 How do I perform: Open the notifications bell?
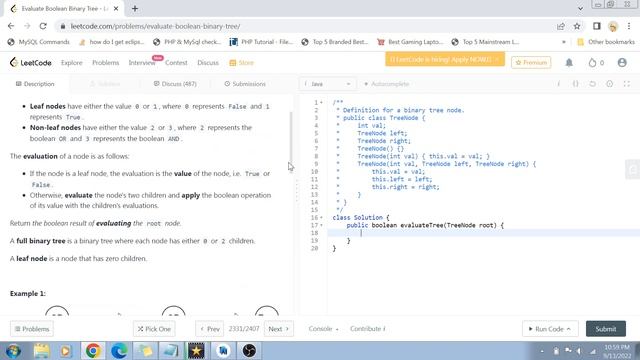coord(569,62)
